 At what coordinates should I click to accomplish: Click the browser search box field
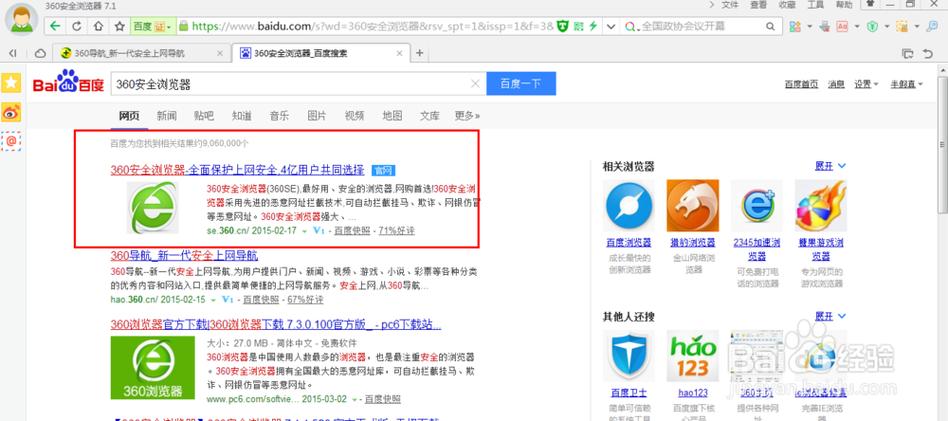(x=701, y=26)
